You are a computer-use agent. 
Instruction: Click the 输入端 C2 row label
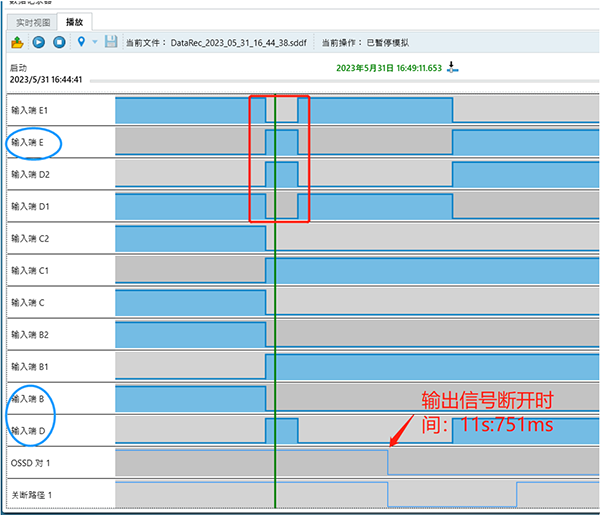point(30,239)
